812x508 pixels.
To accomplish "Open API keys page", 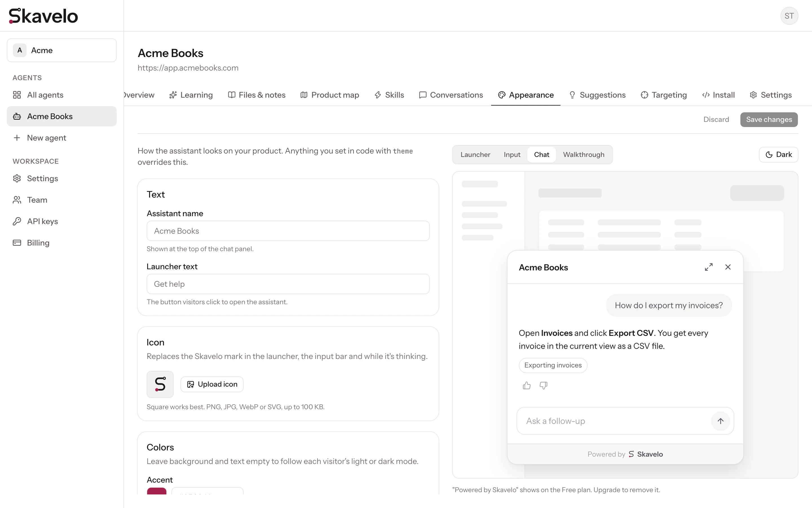I will (x=62, y=222).
